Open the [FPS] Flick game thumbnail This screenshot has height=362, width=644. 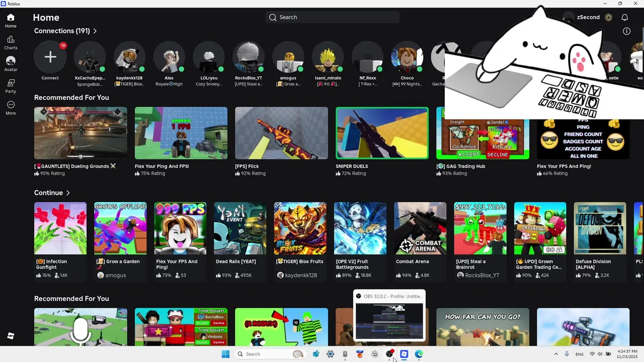coord(281,133)
